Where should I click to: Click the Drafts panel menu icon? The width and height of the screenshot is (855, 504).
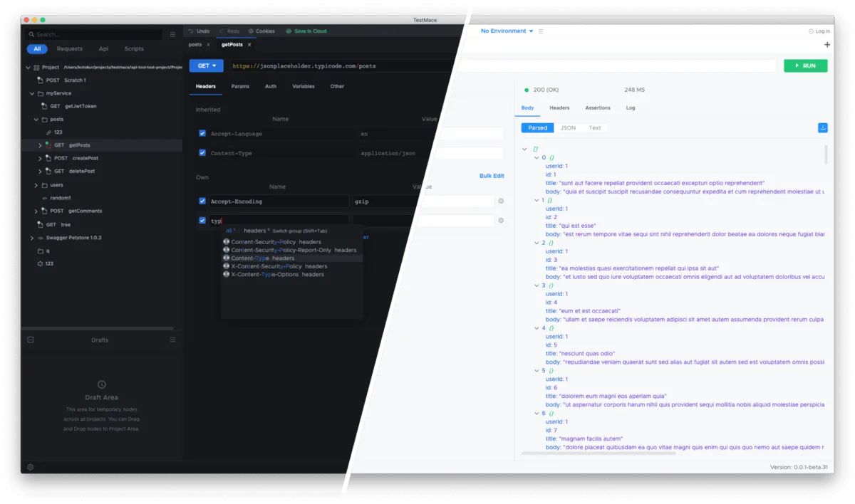point(173,340)
